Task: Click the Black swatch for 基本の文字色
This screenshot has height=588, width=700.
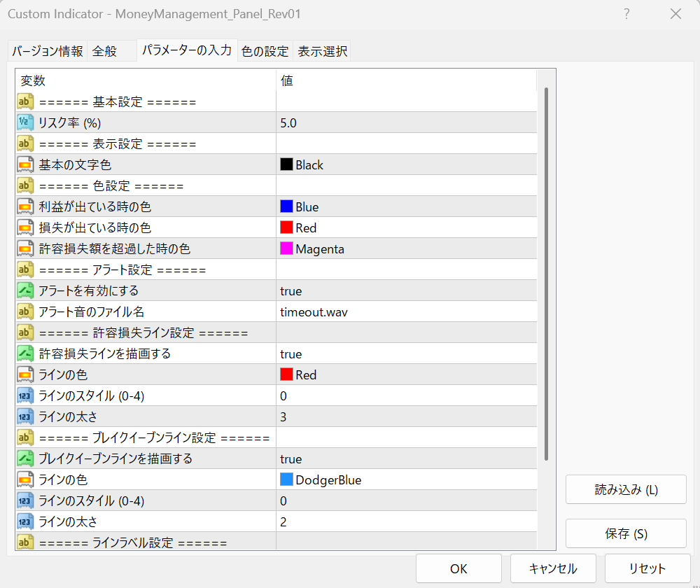Action: pyautogui.click(x=286, y=164)
